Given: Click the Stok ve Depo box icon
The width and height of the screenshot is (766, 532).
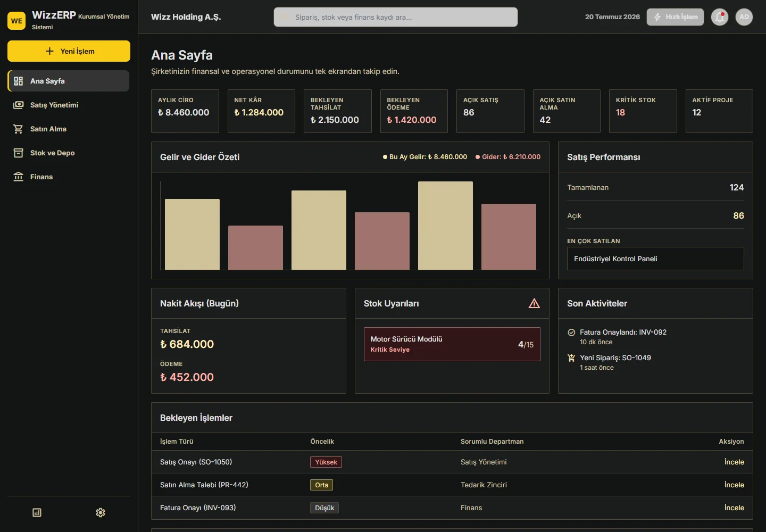Looking at the screenshot, I should pyautogui.click(x=18, y=153).
